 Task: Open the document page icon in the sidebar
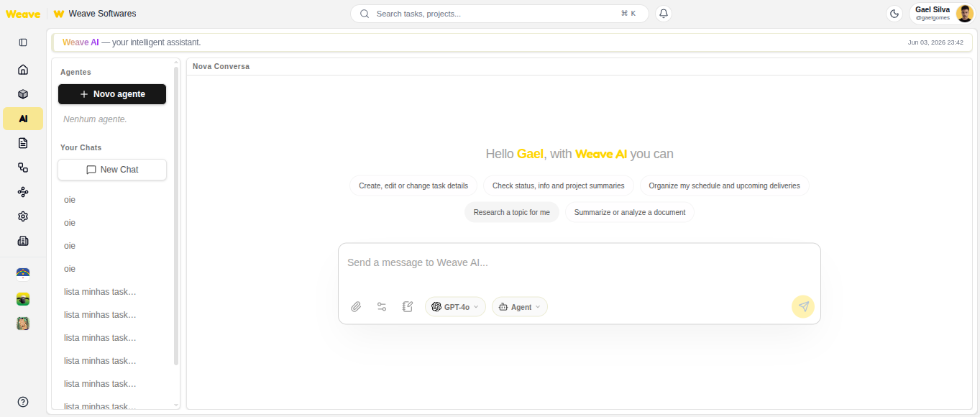tap(23, 143)
